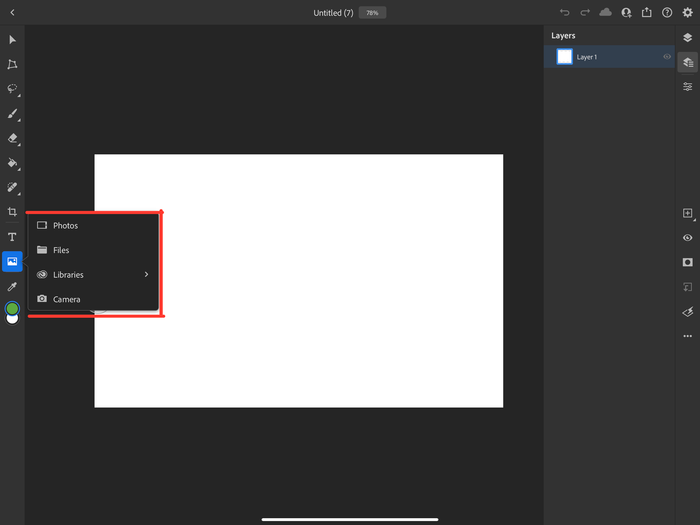This screenshot has height=525, width=700.
Task: Open the three-dot more options menu
Action: pyautogui.click(x=687, y=336)
